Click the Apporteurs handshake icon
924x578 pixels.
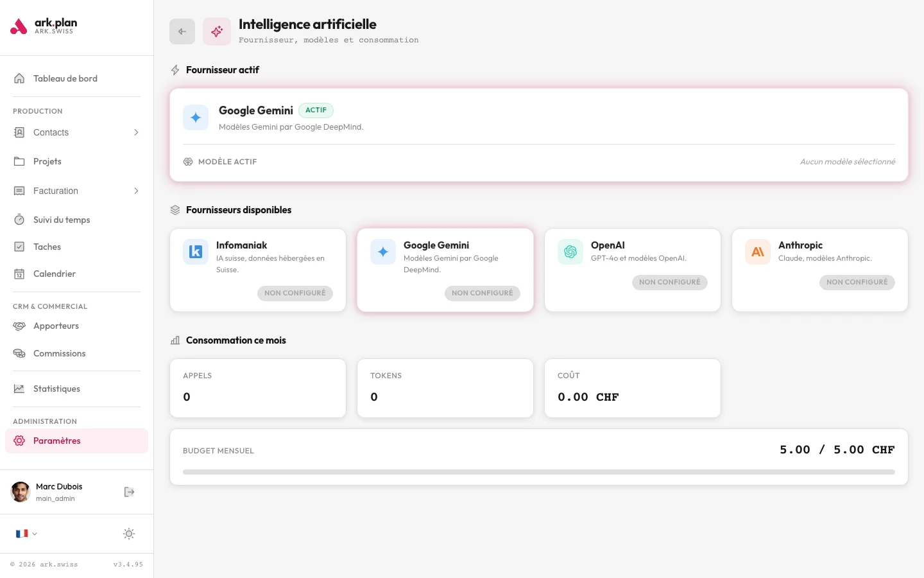coord(19,326)
